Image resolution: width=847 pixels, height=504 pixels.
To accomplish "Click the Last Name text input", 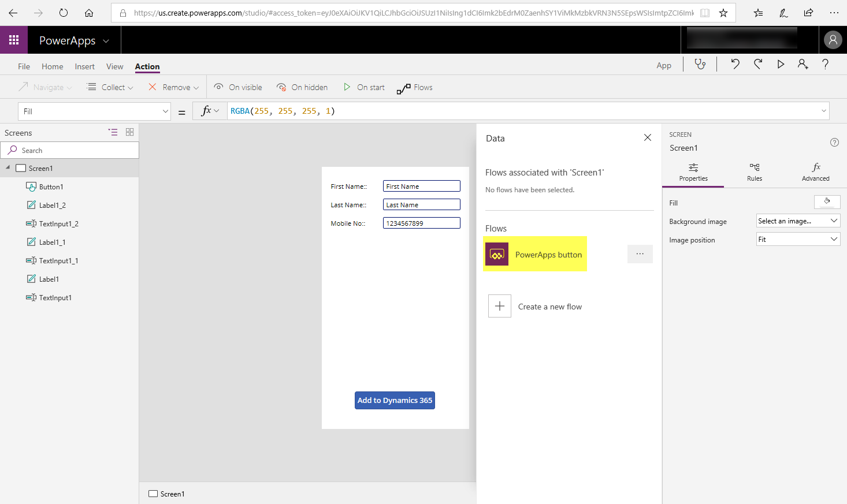I will pos(422,204).
